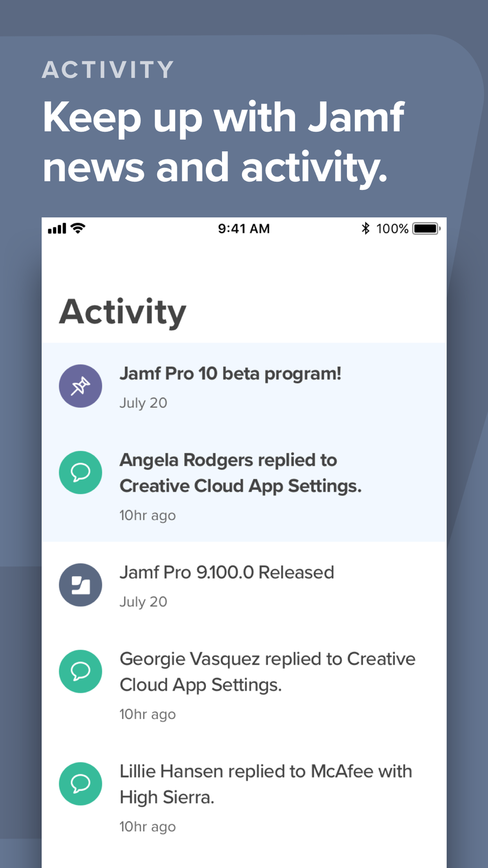Viewport: 488px width, 868px height.
Task: Tap Angela Rodgers' green reply bubble icon
Action: (x=81, y=473)
